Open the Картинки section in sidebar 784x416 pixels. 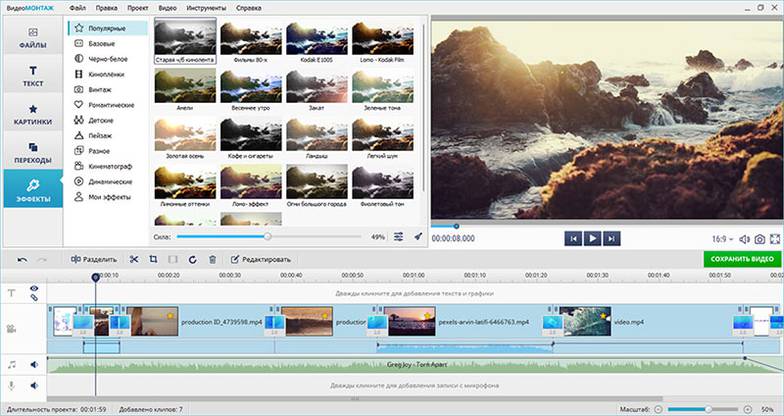coord(33,114)
